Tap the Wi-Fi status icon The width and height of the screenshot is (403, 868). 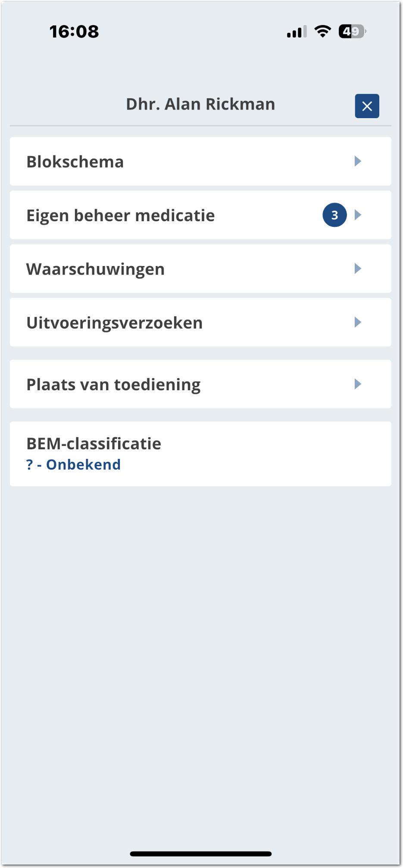point(322,31)
